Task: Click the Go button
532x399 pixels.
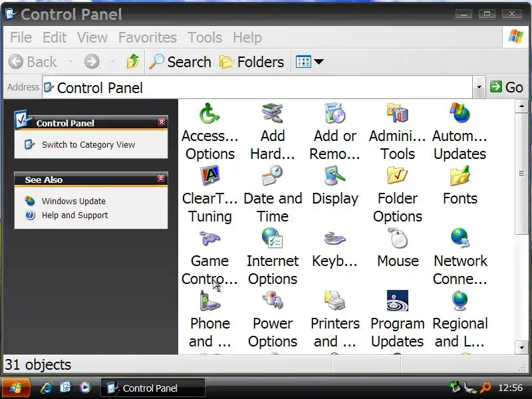Action: click(507, 87)
